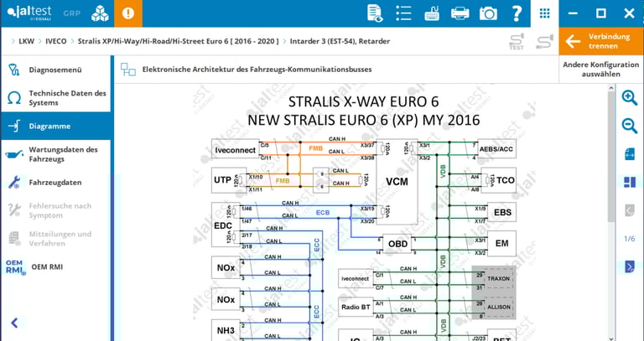Image resolution: width=644 pixels, height=341 pixels.
Task: Click the Jaltest logo in the top-left corner
Action: tap(29, 13)
